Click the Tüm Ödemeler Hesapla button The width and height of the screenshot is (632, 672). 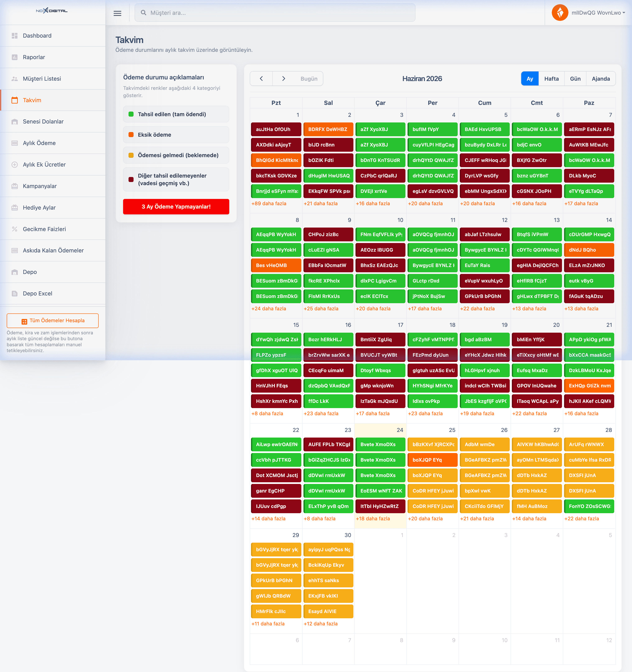pos(53,321)
